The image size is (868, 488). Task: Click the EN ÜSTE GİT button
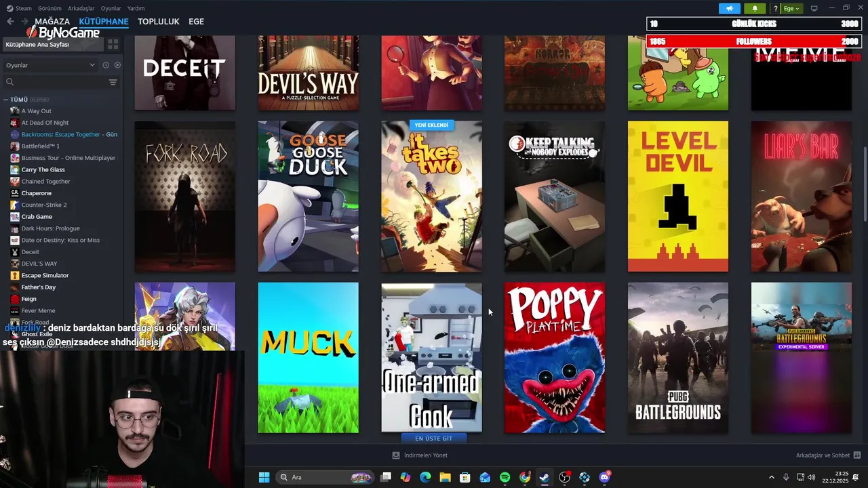[x=433, y=439]
